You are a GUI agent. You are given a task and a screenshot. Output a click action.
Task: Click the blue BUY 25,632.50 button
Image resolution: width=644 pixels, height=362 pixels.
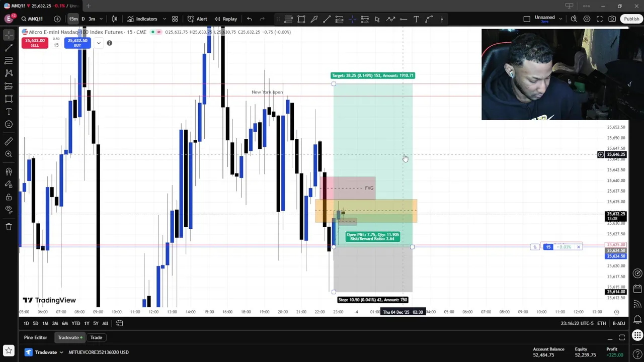click(77, 43)
